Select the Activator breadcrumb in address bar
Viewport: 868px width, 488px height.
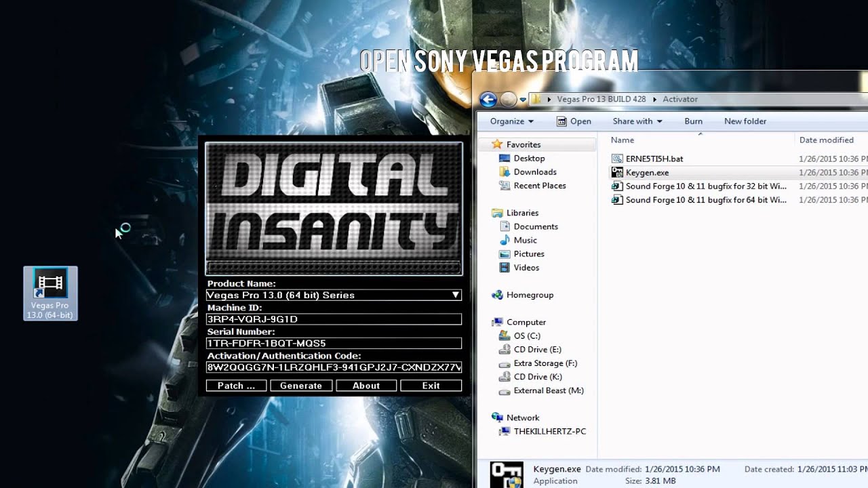[680, 99]
